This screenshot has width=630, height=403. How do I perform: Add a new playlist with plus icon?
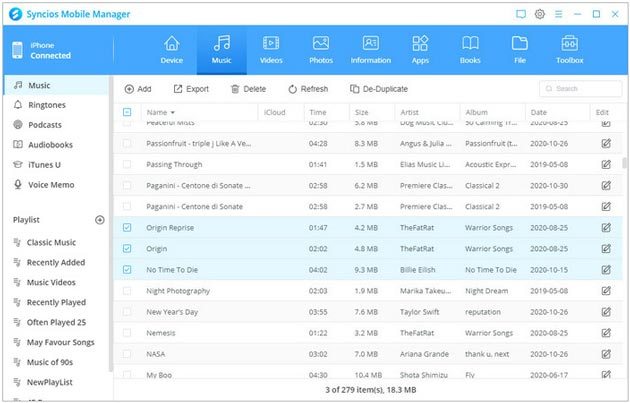pyautogui.click(x=100, y=220)
